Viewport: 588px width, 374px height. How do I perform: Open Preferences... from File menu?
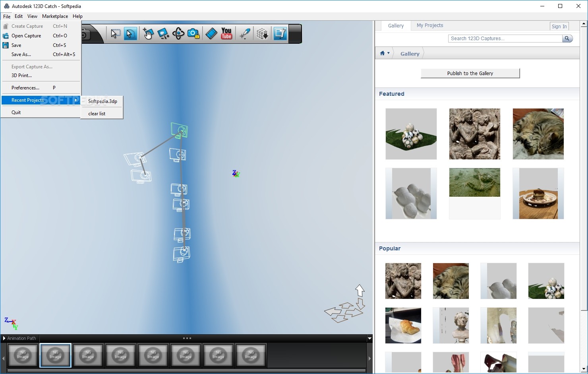click(41, 88)
